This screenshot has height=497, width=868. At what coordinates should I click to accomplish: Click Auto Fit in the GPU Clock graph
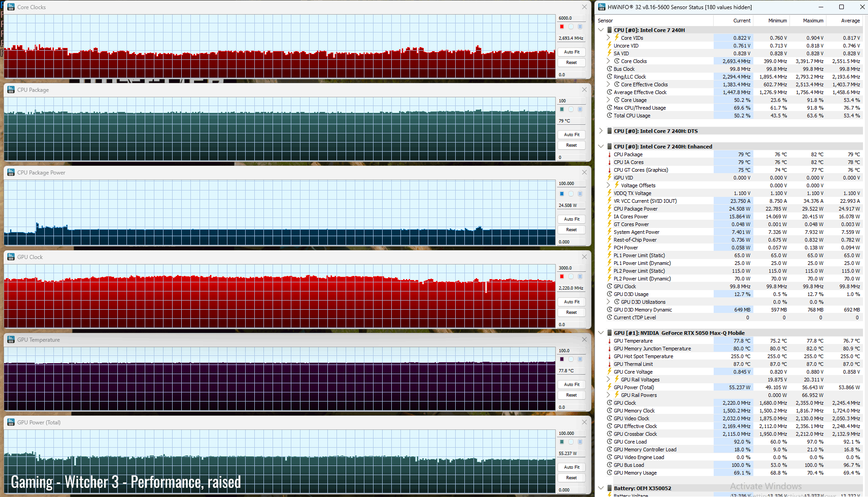pos(572,302)
